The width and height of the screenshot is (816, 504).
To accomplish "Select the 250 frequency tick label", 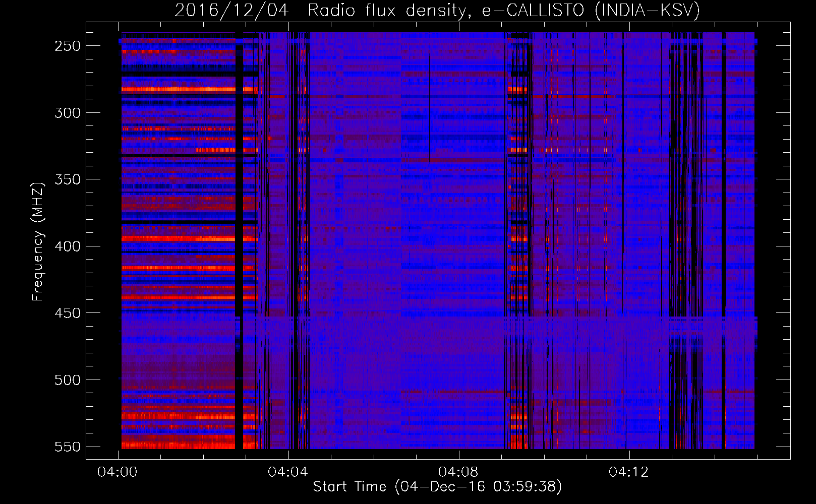I will tap(68, 46).
